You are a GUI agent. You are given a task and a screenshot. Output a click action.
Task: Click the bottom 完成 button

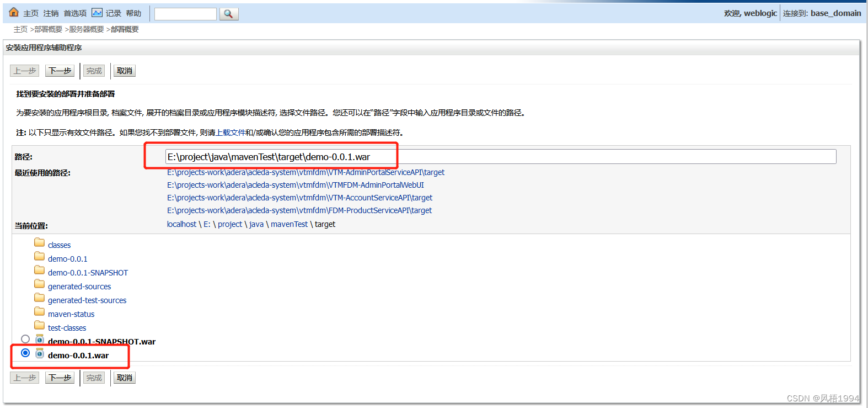(x=94, y=378)
